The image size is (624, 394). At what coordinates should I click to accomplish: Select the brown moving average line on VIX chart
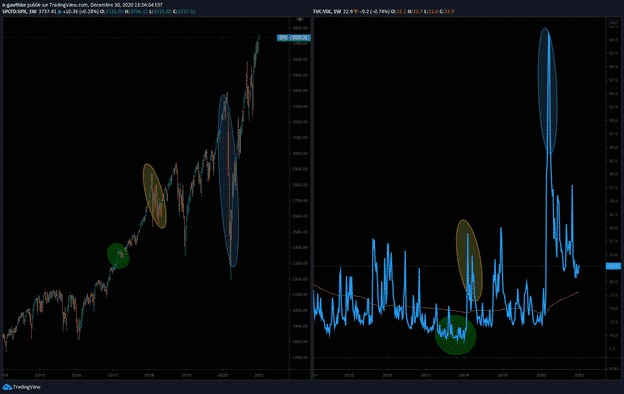(446, 310)
